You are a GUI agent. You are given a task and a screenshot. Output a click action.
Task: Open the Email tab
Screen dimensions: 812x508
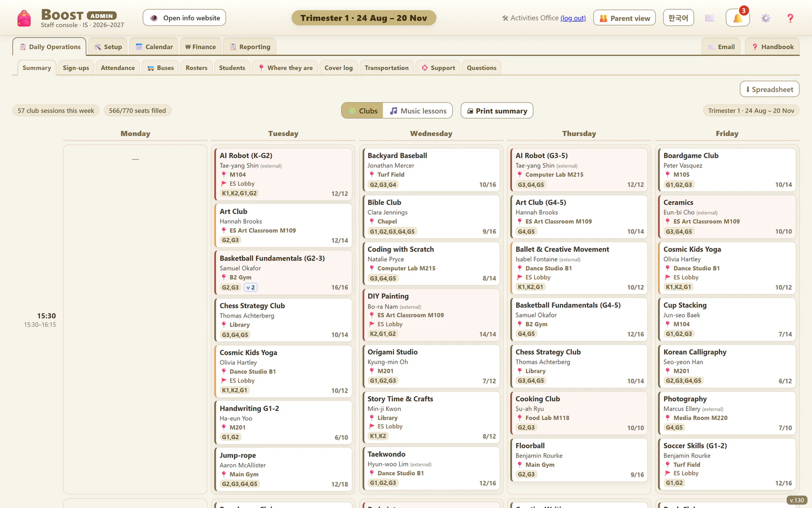[721, 47]
